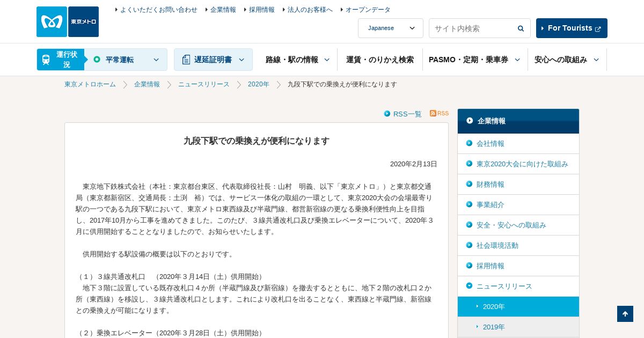Viewport: 644px width, 338px height.
Task: Click the bullet icon beside 事業紹介
Action: (470, 204)
